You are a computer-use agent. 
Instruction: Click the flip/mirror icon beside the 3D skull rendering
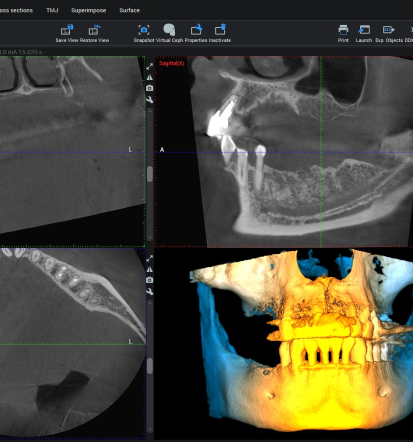click(x=150, y=269)
